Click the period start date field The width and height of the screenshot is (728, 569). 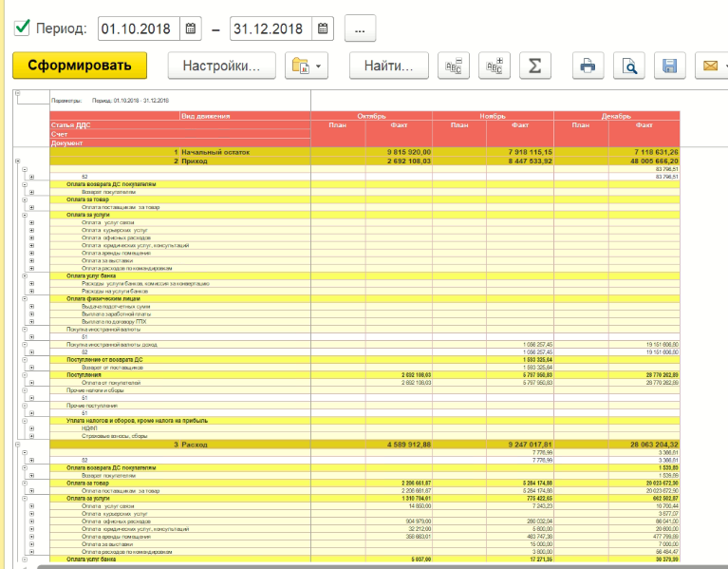point(139,29)
